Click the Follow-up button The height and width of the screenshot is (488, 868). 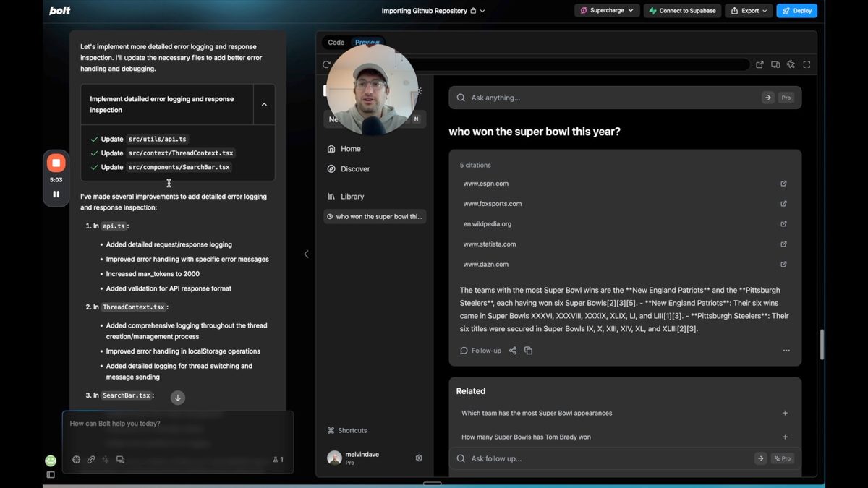click(x=480, y=351)
